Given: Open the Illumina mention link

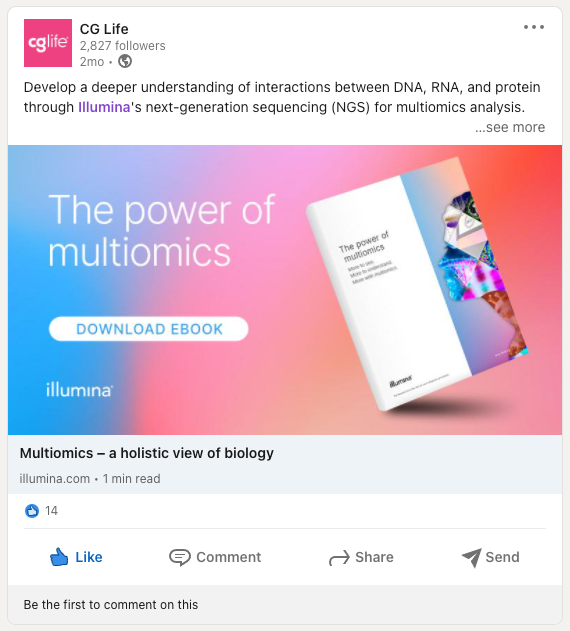Looking at the screenshot, I should pos(104,107).
